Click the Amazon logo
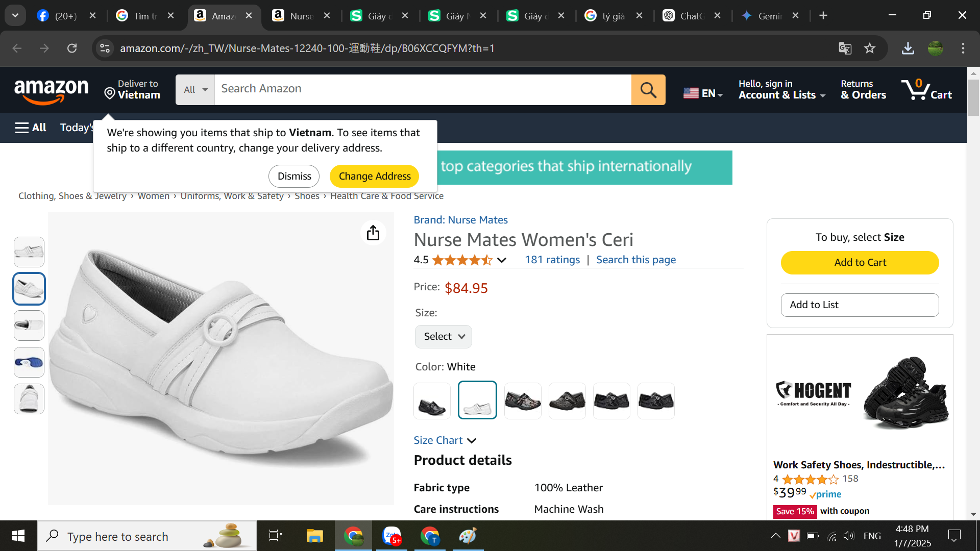Image resolution: width=980 pixels, height=551 pixels. tap(51, 91)
